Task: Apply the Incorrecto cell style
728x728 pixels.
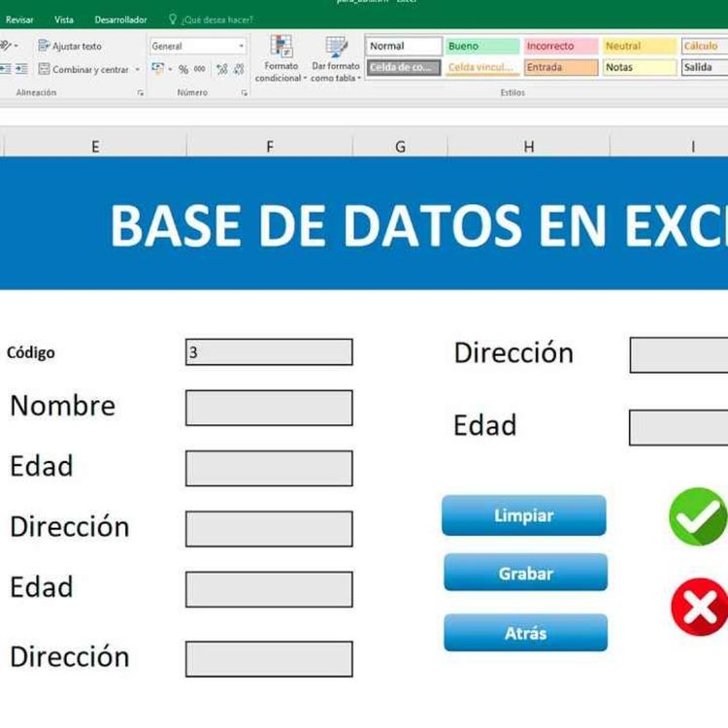Action: (561, 46)
